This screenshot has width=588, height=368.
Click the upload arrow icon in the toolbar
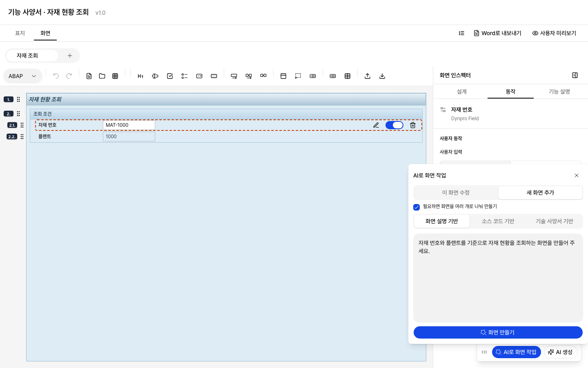pos(367,76)
